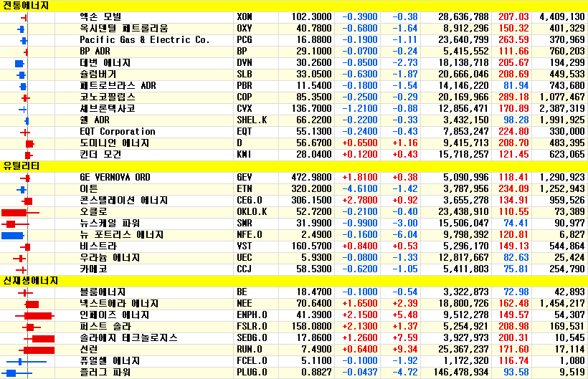This screenshot has height=379, width=588.
Task: Click the ENPH.O ticker cell
Action: pyautogui.click(x=252, y=315)
